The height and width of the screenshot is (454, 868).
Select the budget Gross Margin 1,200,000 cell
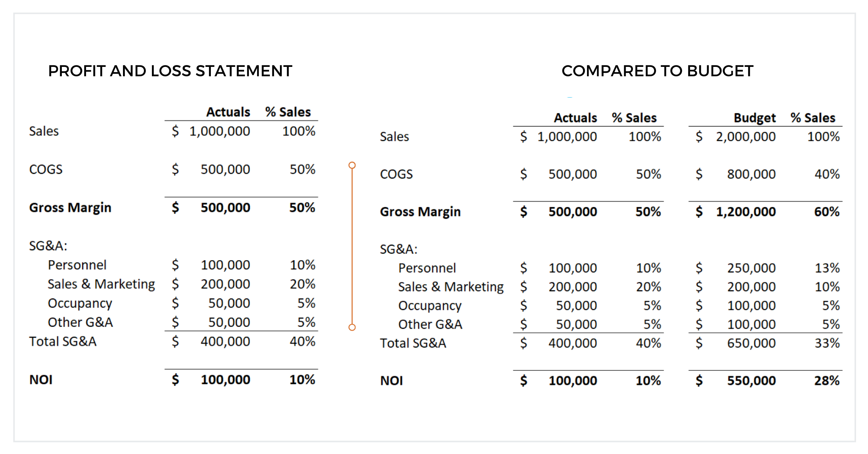point(745,212)
